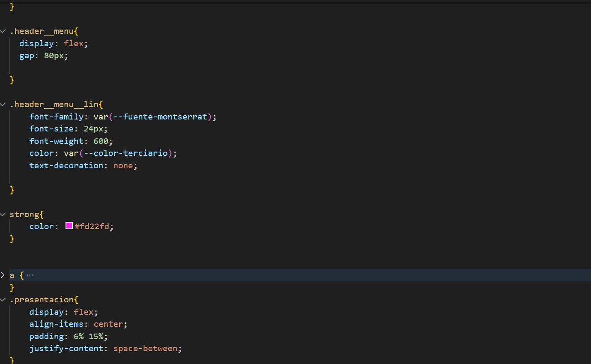
Task: Collapse the .header__menu rule fold arrow
Action: [x=3, y=31]
